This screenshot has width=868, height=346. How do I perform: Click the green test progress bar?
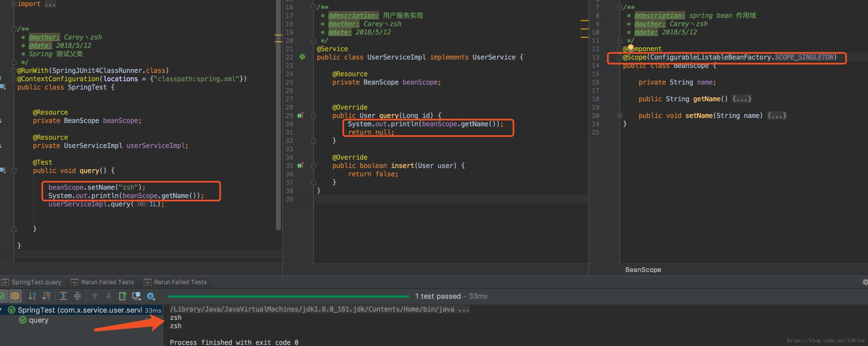(x=288, y=296)
